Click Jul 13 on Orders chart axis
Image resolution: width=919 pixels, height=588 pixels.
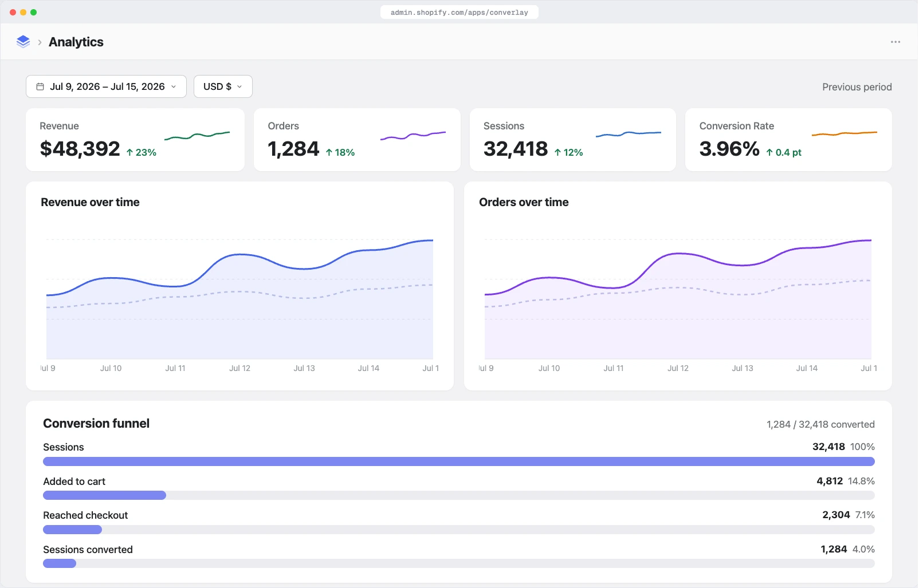coord(742,368)
